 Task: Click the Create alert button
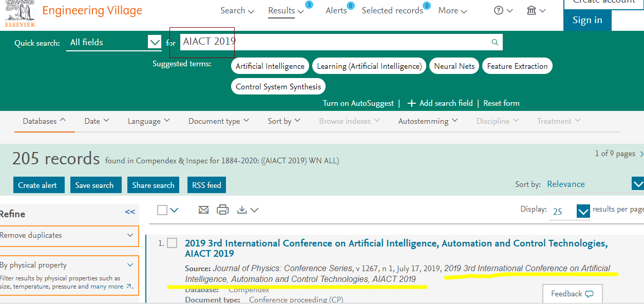coord(39,185)
